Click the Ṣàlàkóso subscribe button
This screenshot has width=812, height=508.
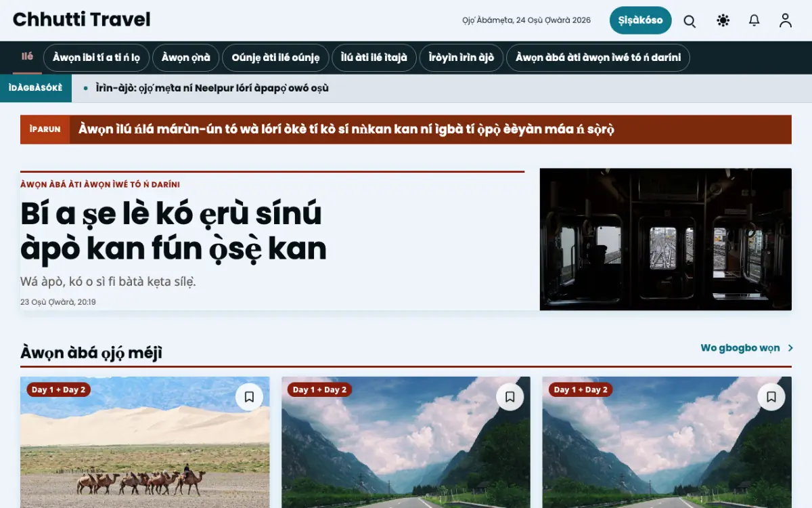pos(640,20)
